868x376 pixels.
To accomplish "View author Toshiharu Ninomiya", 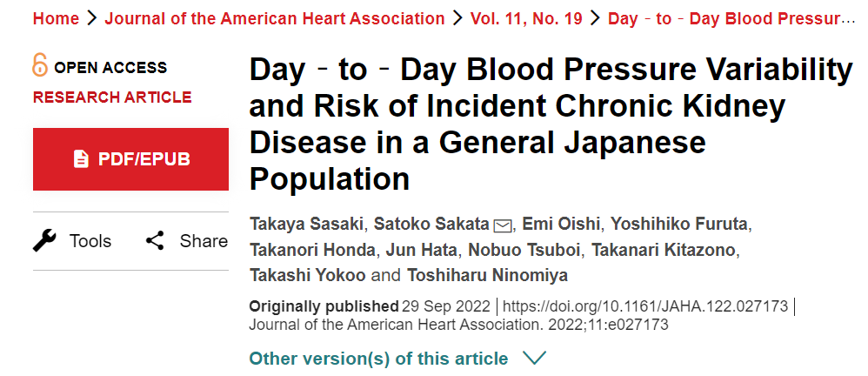I will (x=488, y=275).
